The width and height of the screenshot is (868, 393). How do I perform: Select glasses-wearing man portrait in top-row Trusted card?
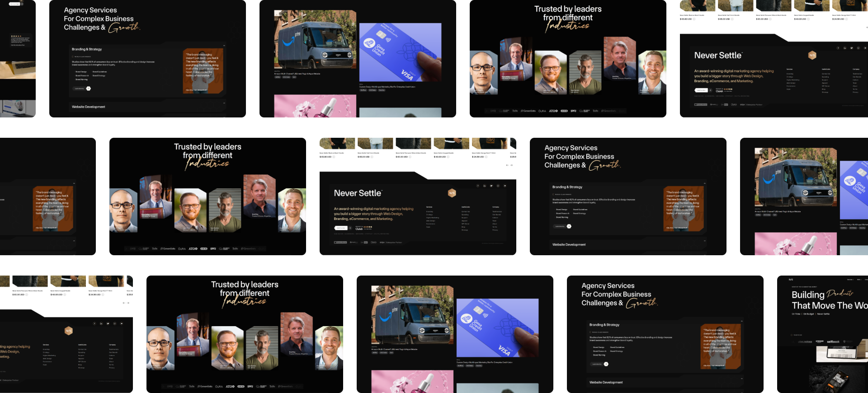[x=484, y=72]
